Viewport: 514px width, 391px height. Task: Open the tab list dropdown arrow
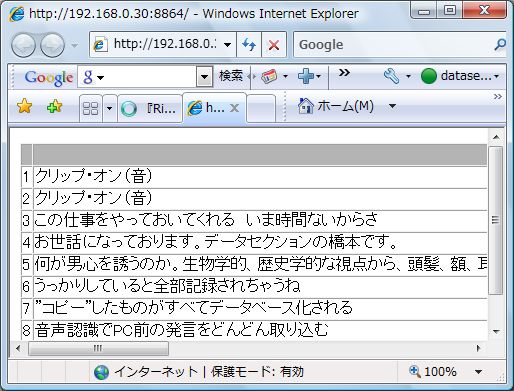point(109,108)
